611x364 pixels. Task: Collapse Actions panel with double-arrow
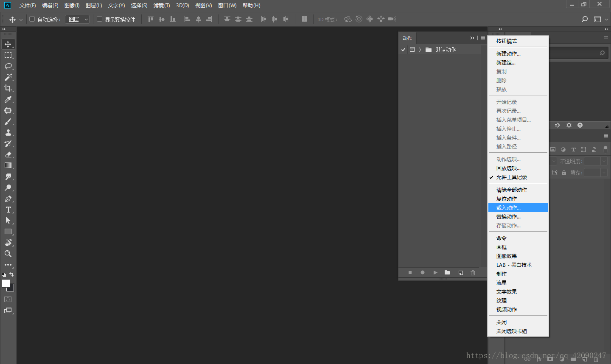(472, 38)
